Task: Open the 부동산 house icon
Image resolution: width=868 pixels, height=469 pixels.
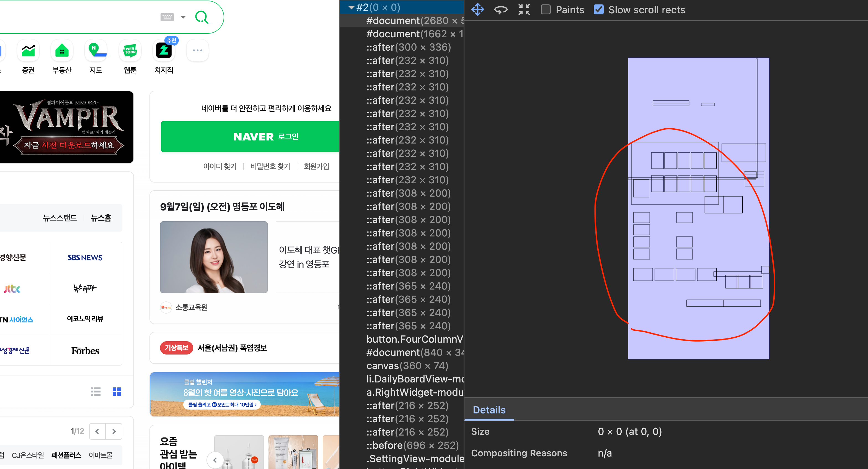Action: tap(62, 51)
